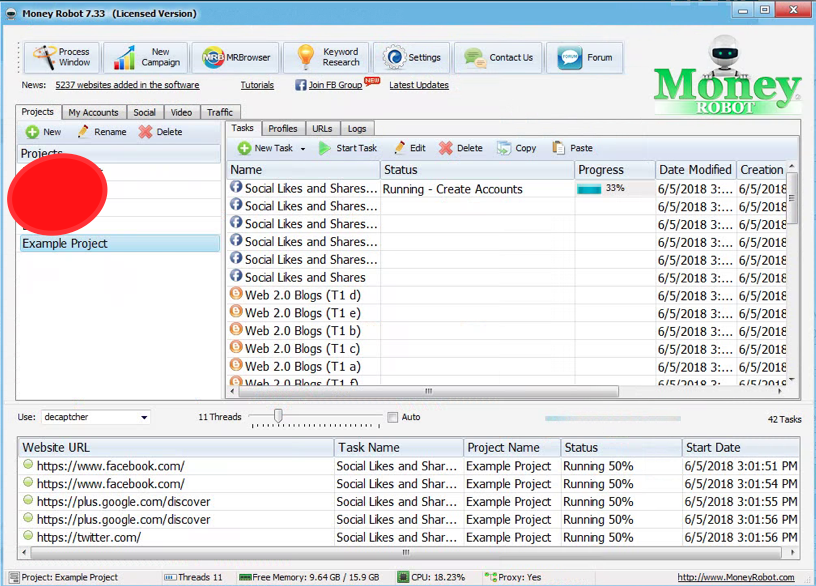Viewport: 816px width, 586px height.
Task: Paste a task
Action: pos(572,148)
